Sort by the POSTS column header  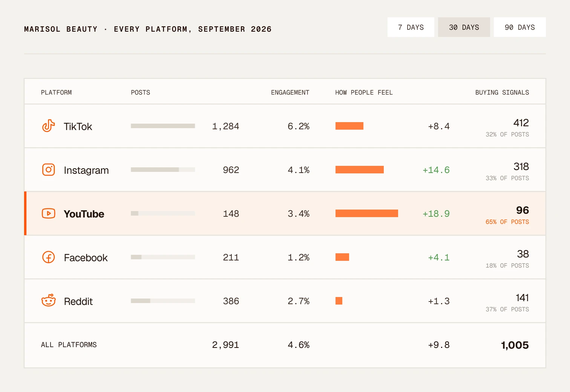tap(140, 92)
